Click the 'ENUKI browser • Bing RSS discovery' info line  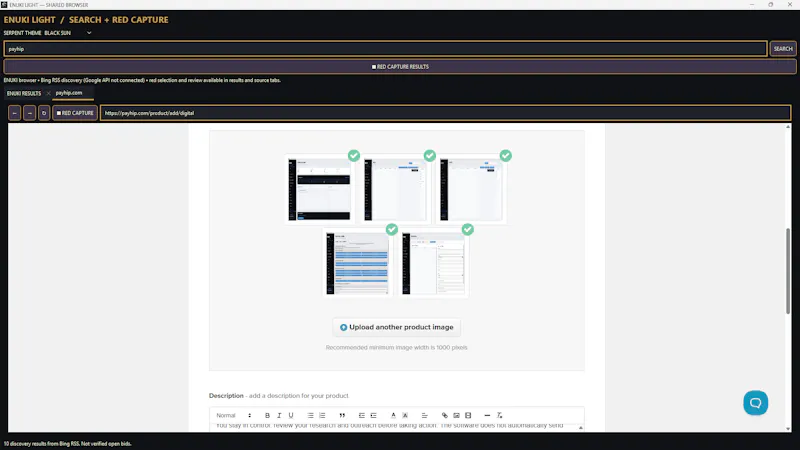tap(142, 80)
